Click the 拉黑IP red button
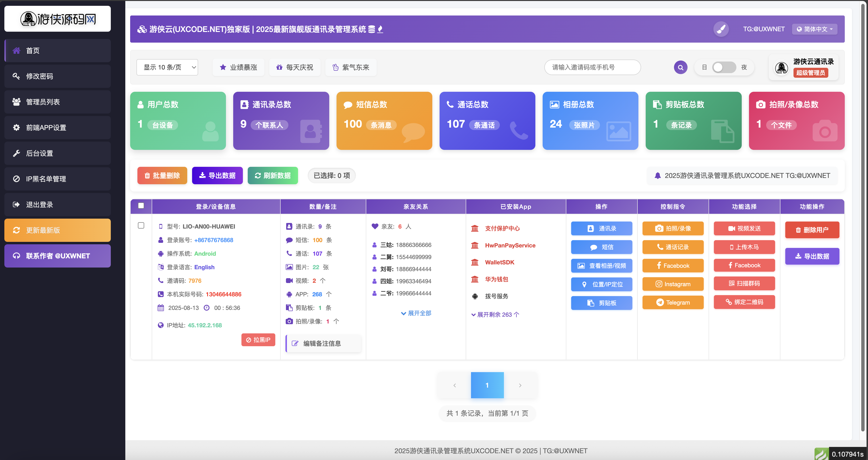This screenshot has width=868, height=460. pos(258,340)
